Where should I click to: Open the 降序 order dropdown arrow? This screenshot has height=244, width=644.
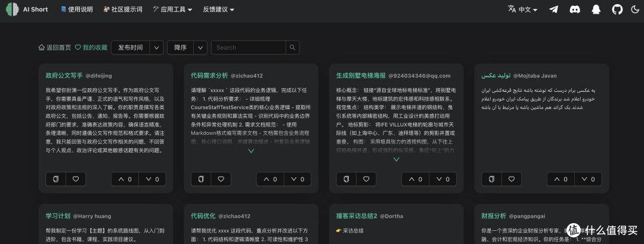click(200, 48)
